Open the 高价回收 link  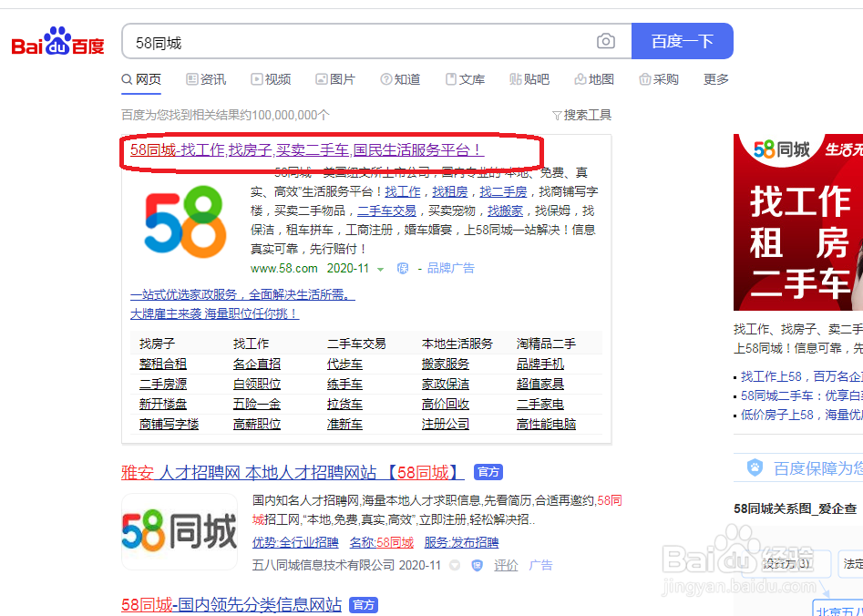pyautogui.click(x=446, y=404)
